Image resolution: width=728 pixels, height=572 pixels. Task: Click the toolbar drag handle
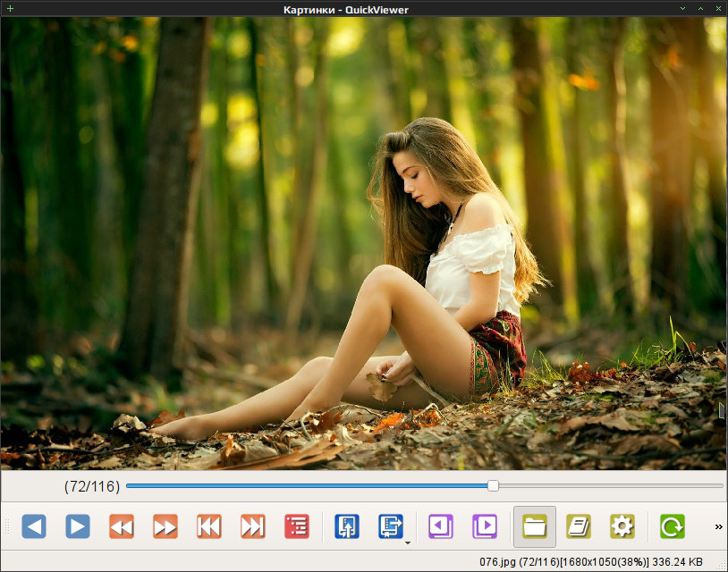click(7, 526)
